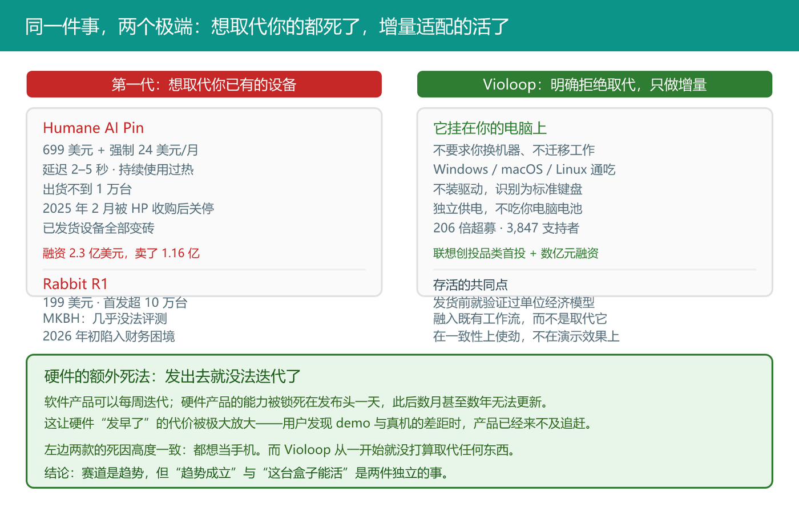
Task: Click the "Humane AI Pin" heading
Action: pos(94,128)
